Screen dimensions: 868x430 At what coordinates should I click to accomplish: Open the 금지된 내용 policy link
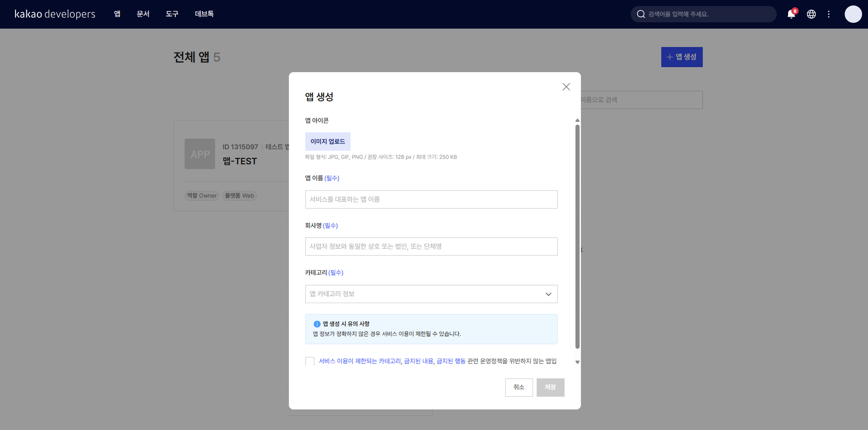coord(418,361)
